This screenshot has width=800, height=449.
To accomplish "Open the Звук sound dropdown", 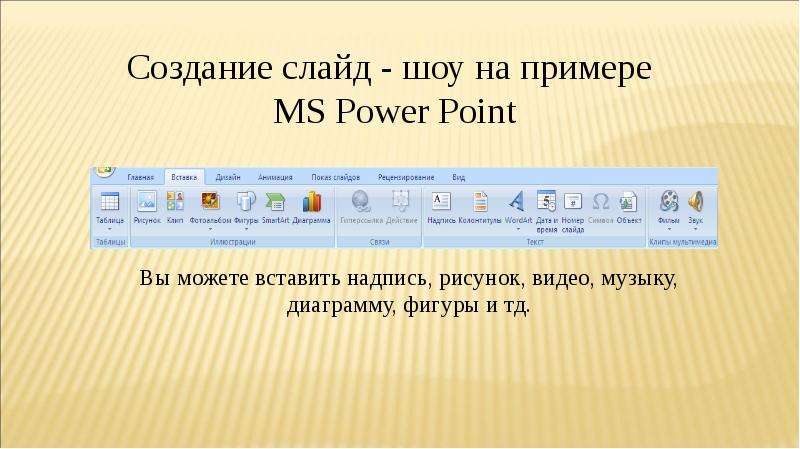I will [x=695, y=230].
